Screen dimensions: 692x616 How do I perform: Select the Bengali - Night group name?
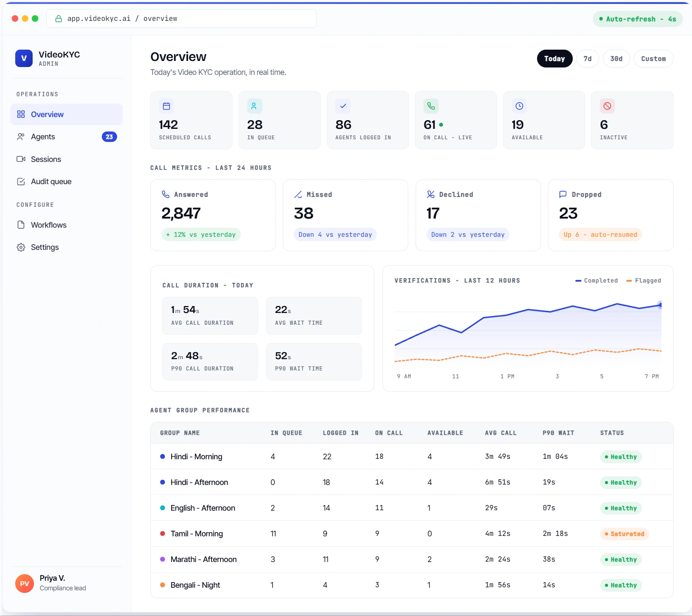[x=195, y=585]
